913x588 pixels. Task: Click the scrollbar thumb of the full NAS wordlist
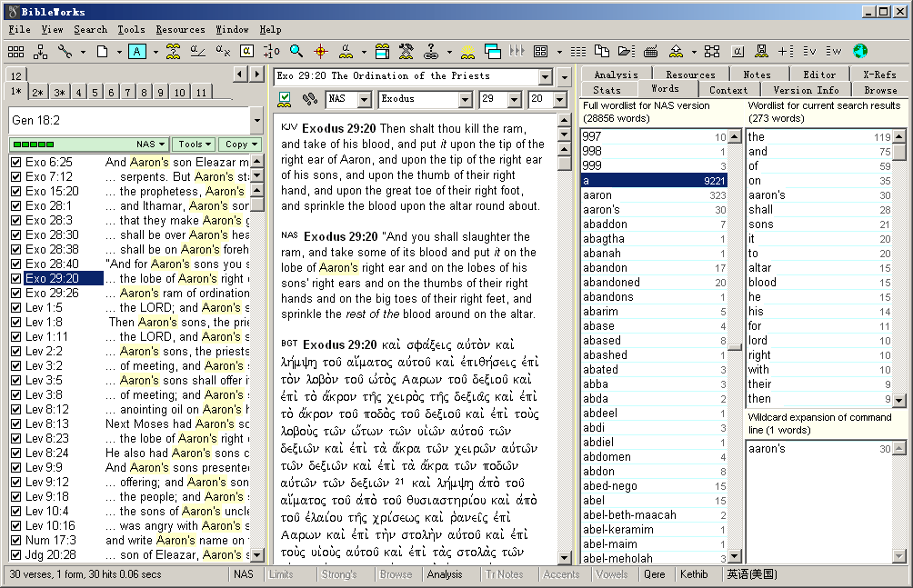point(735,347)
